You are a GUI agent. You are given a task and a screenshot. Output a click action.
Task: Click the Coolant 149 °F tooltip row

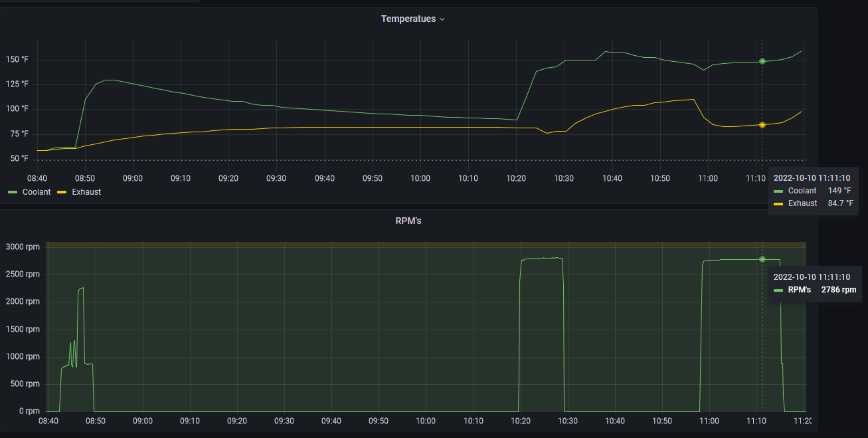[814, 191]
